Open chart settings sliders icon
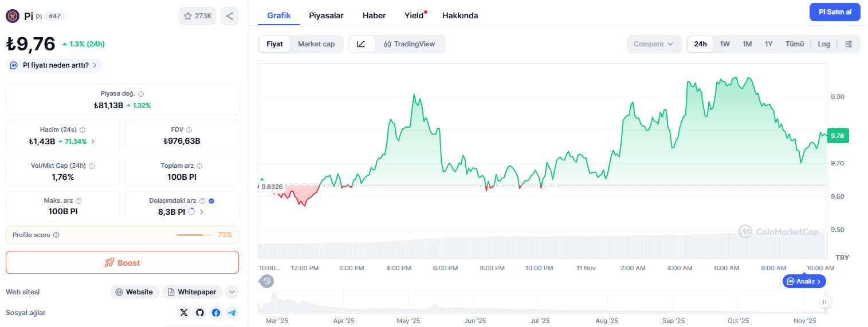This screenshot has height=327, width=868. pos(849,44)
